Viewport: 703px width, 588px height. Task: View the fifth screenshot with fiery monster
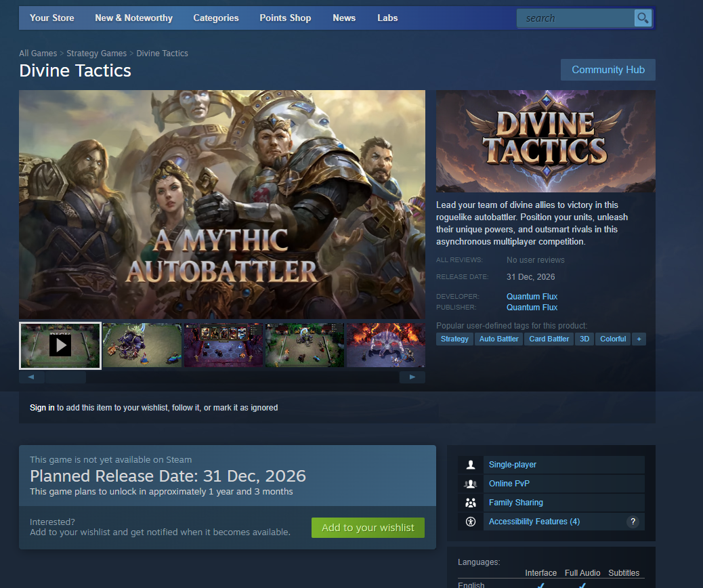click(x=386, y=345)
